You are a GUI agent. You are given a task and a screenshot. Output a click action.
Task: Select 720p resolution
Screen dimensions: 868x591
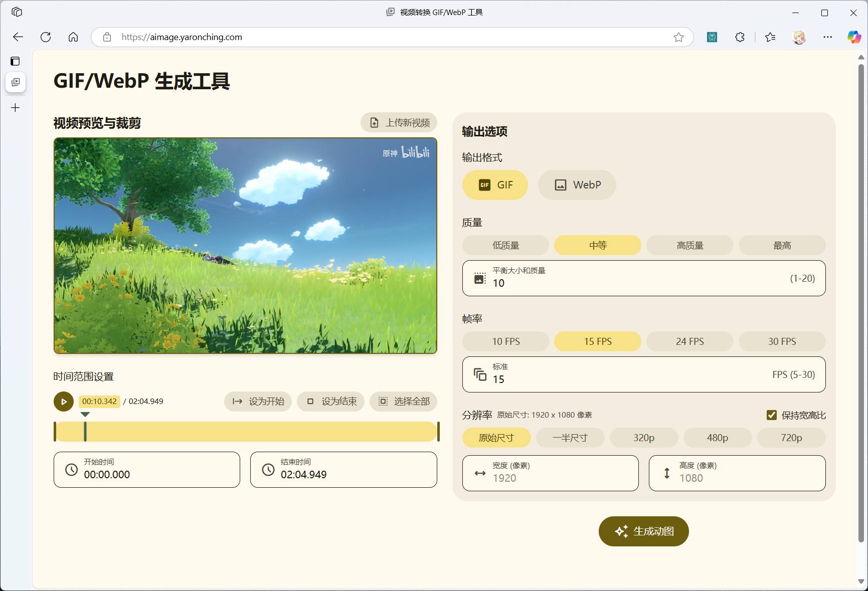(x=791, y=438)
